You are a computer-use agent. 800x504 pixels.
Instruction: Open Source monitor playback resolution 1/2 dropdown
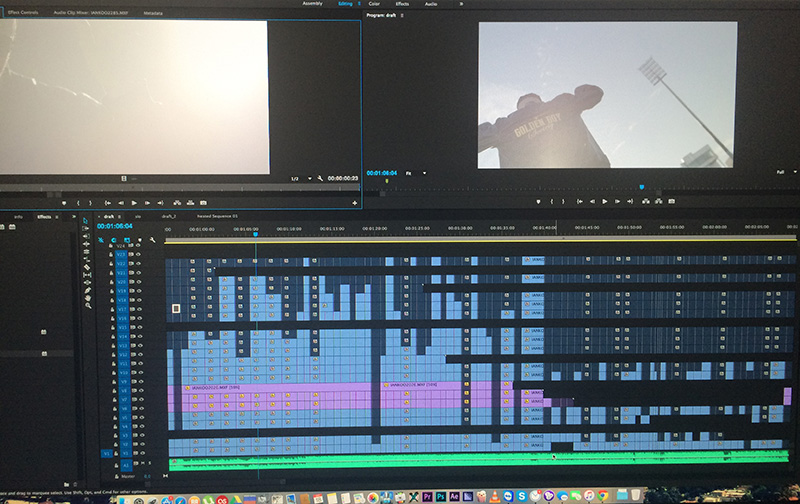pyautogui.click(x=301, y=179)
